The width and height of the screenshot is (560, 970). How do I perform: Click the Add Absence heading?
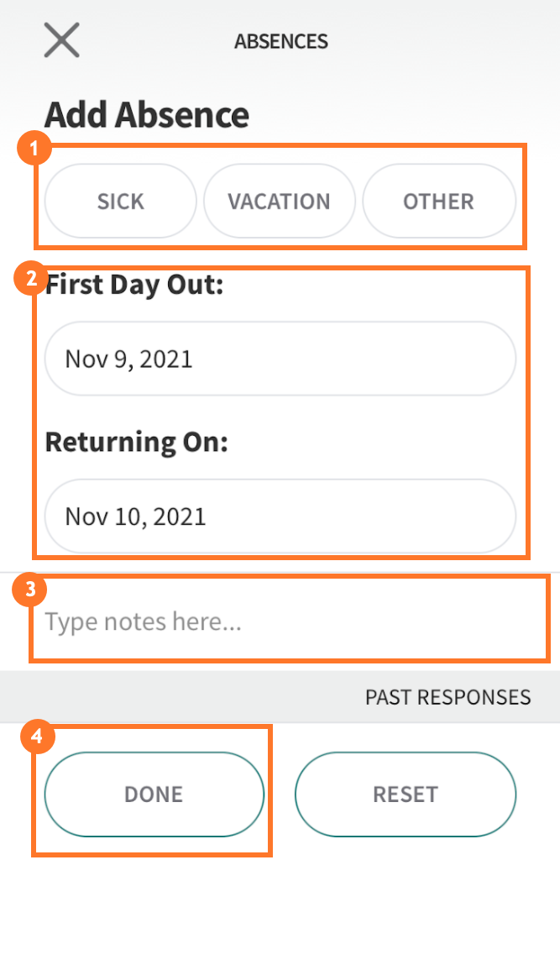click(x=146, y=114)
